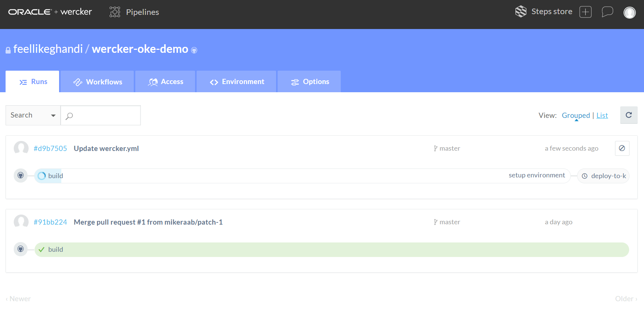This screenshot has height=312, width=644.
Task: Click avatar of Merge pull request commit
Action: click(x=21, y=222)
